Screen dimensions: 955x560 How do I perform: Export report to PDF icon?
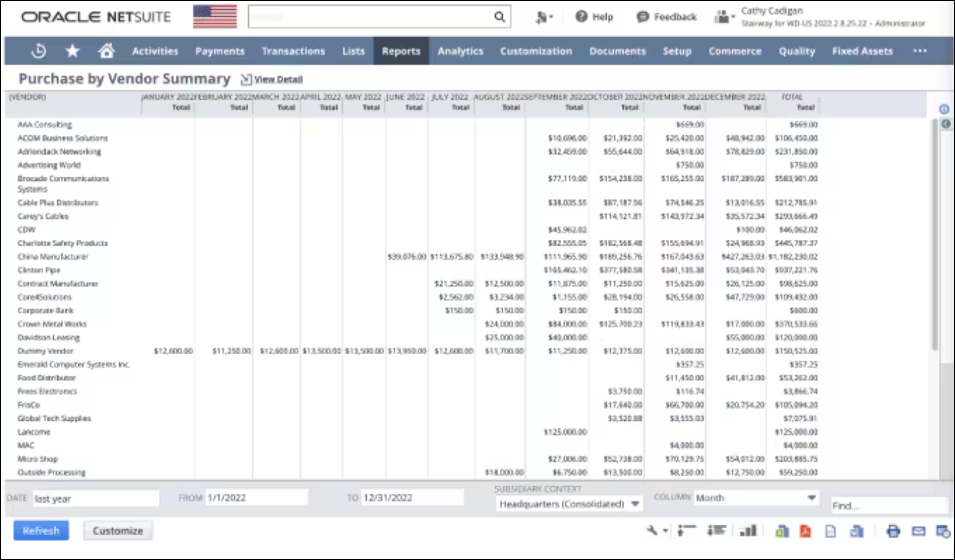click(805, 531)
